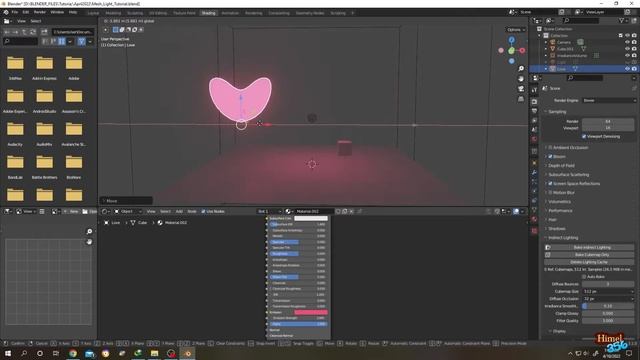Click the Emission pink color swatch
The width and height of the screenshot is (640, 360).
311,312
